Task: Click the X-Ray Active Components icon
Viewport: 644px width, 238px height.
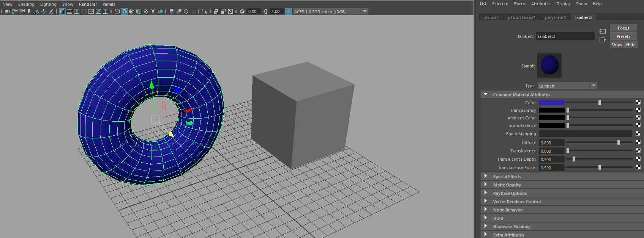Action: [223, 11]
